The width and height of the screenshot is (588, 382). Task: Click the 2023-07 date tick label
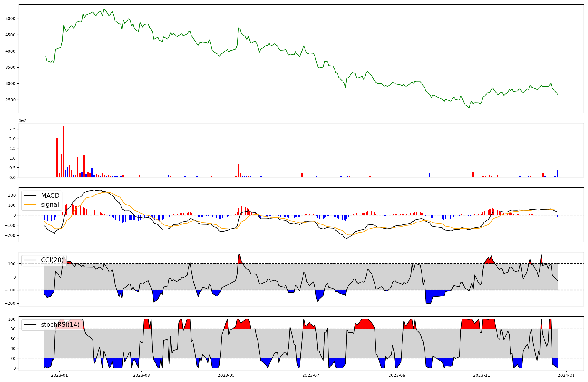pos(311,375)
